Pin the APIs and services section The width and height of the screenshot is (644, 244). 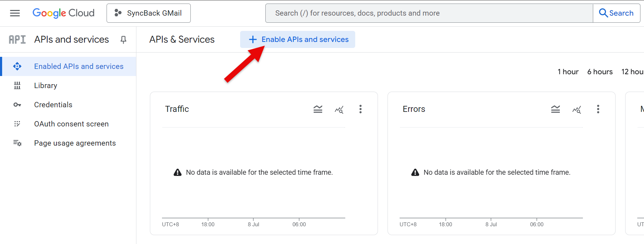pyautogui.click(x=123, y=40)
